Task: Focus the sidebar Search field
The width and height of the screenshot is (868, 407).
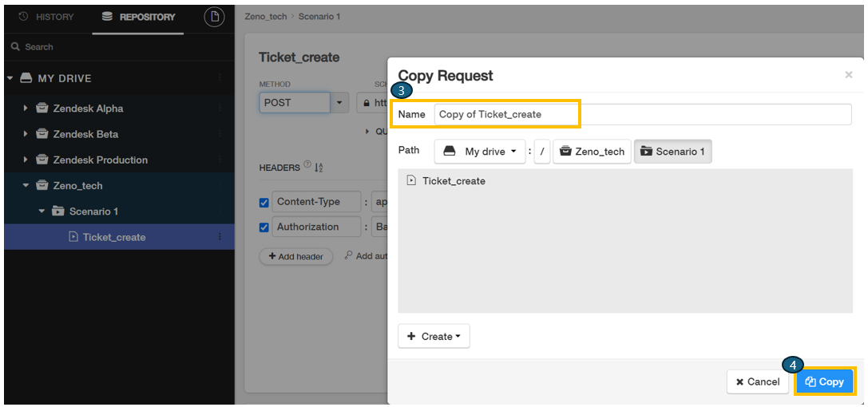Action: pos(119,47)
